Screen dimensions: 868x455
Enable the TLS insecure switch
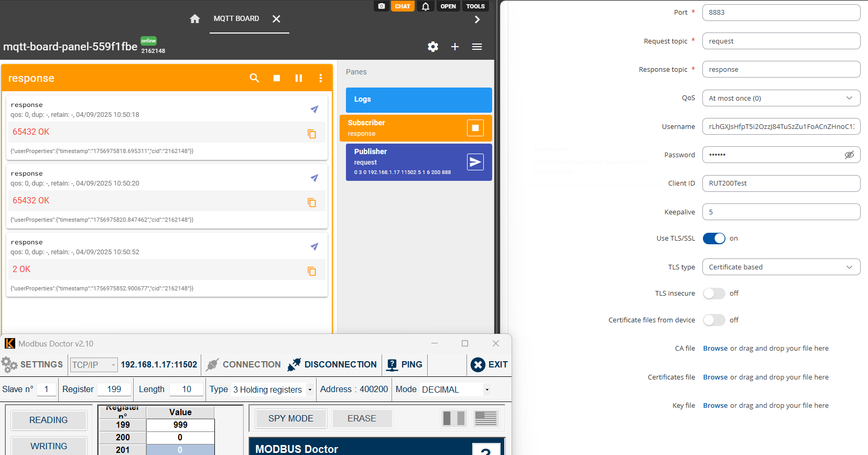[x=714, y=294]
